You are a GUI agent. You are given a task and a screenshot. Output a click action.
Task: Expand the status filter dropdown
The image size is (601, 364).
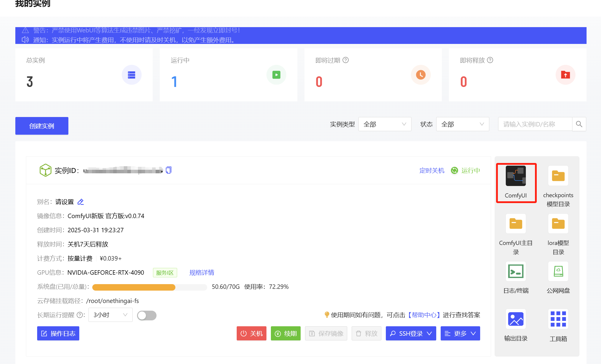462,124
